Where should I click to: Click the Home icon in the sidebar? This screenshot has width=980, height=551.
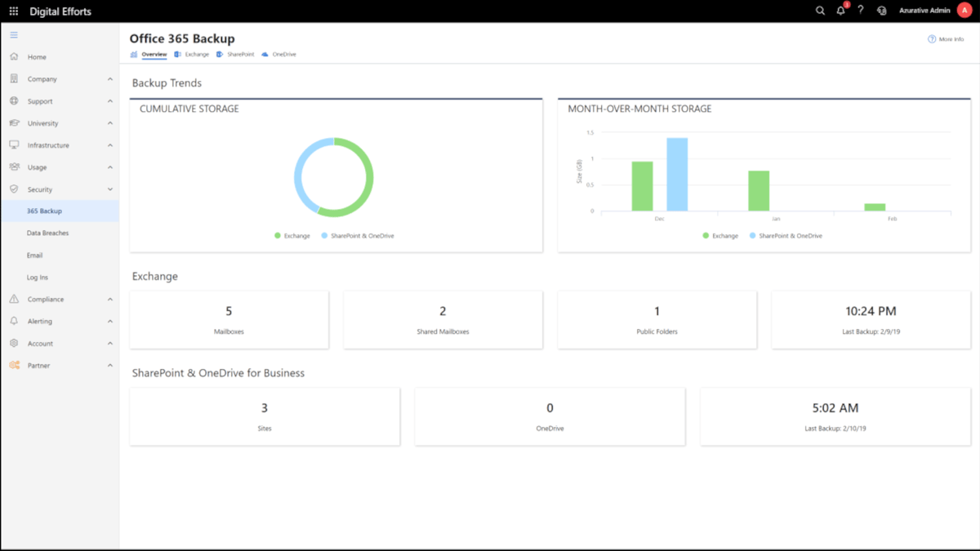(14, 56)
